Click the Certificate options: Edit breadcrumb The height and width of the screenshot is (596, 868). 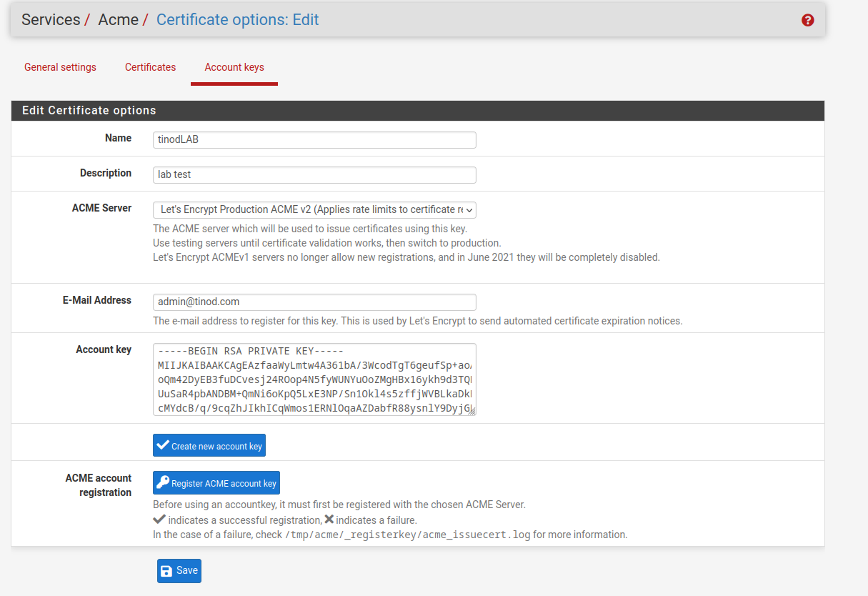237,20
